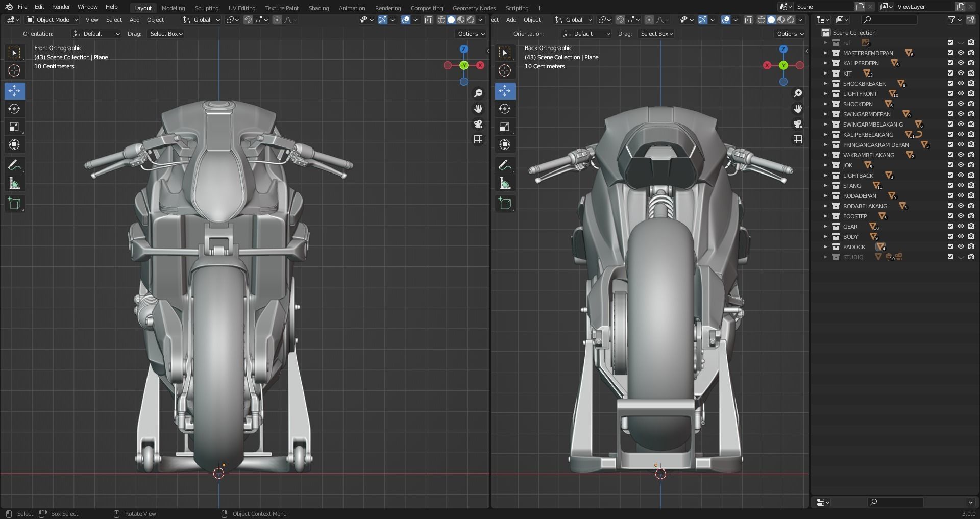Click the zoom magnifier in right viewport
980x519 pixels.
[x=798, y=93]
